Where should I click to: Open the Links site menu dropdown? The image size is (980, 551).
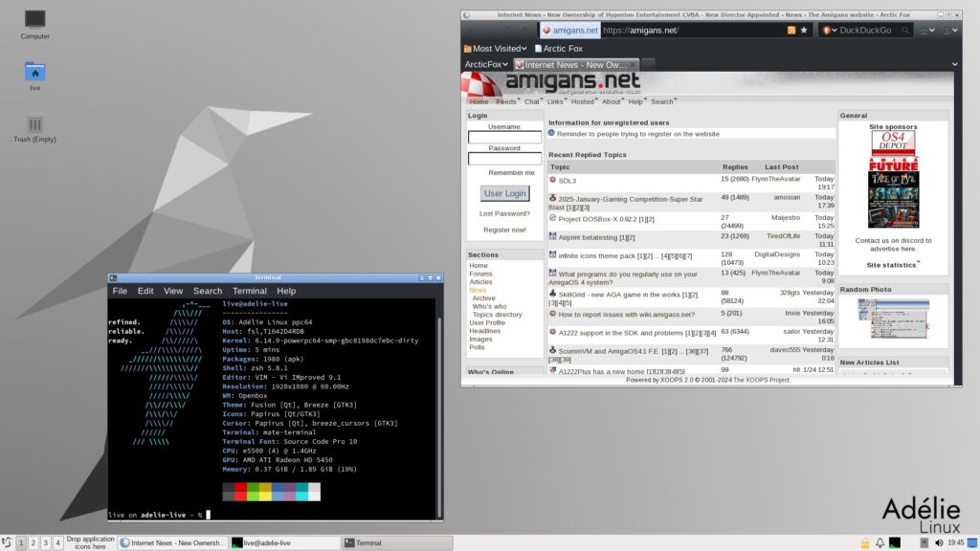(556, 101)
